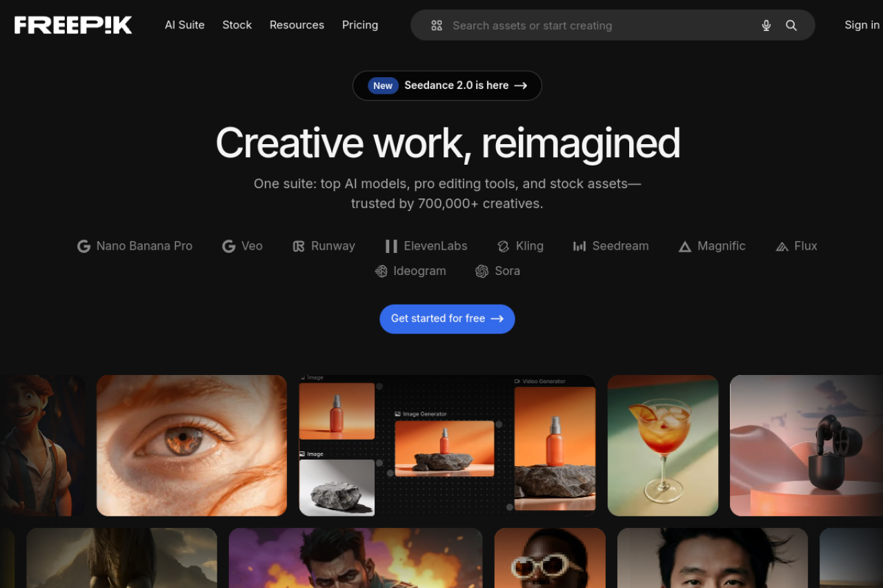Open the close-up eye image thumbnail
Screen dimensions: 883x588
pyautogui.click(x=191, y=445)
